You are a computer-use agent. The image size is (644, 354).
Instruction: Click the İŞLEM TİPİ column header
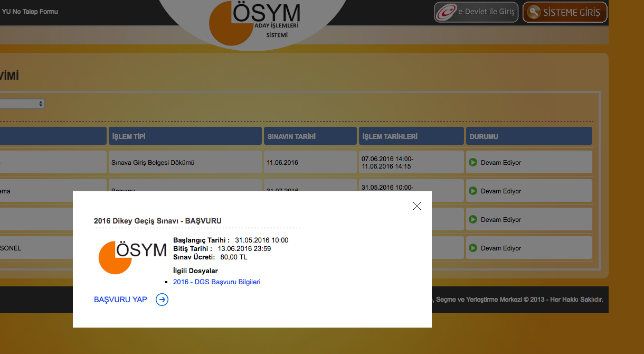[185, 136]
